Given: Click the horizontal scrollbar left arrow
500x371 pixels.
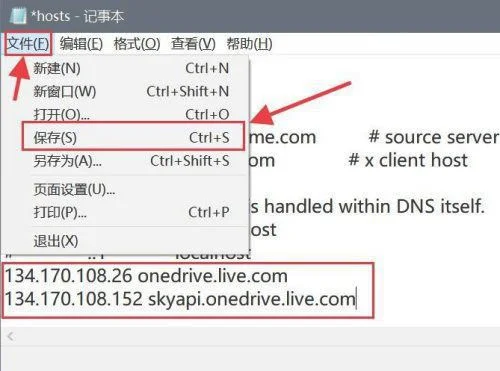Looking at the screenshot, I should (11, 336).
